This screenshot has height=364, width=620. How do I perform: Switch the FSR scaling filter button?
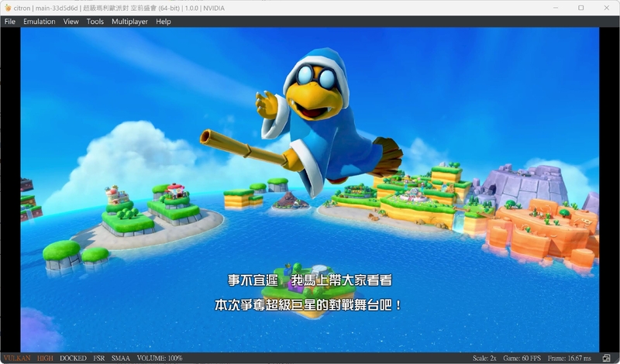click(x=99, y=358)
